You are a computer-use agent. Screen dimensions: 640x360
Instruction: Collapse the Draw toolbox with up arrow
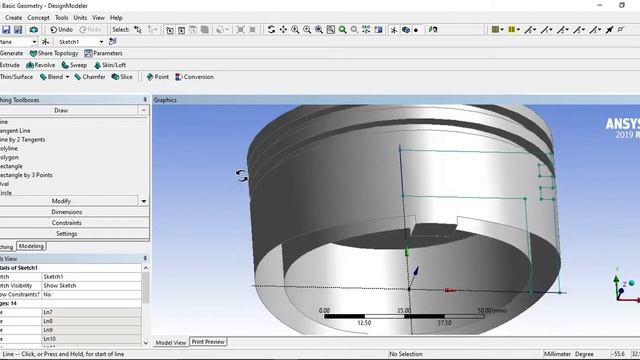tap(144, 110)
